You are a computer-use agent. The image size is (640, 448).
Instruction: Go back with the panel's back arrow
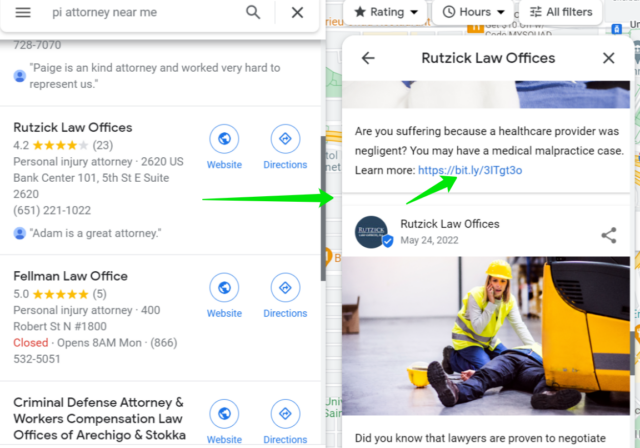(368, 58)
